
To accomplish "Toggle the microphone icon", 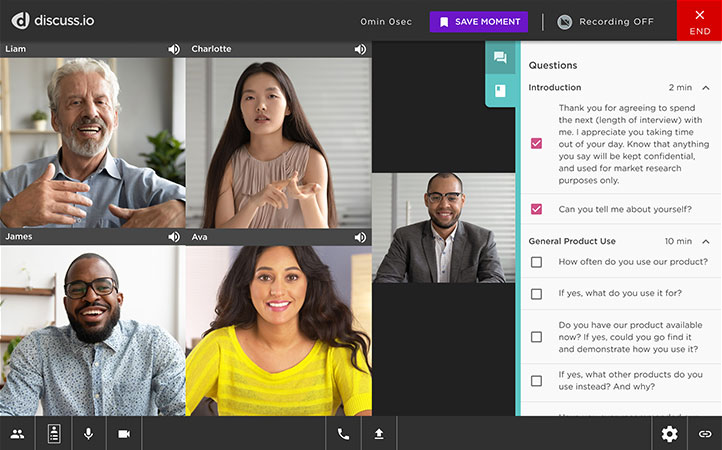I will (89, 433).
